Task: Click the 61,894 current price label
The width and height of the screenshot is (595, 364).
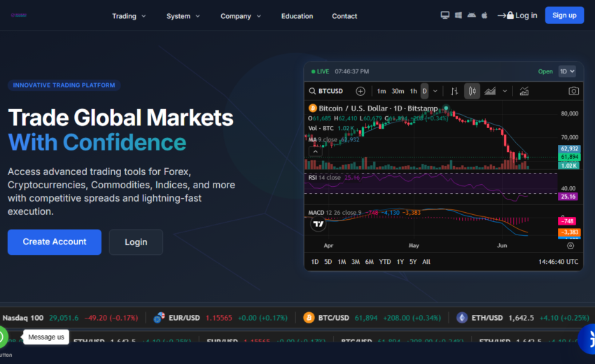Action: 568,157
